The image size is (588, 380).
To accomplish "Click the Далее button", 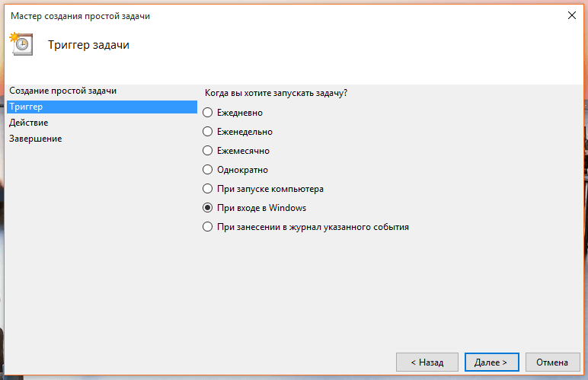I will click(x=491, y=362).
